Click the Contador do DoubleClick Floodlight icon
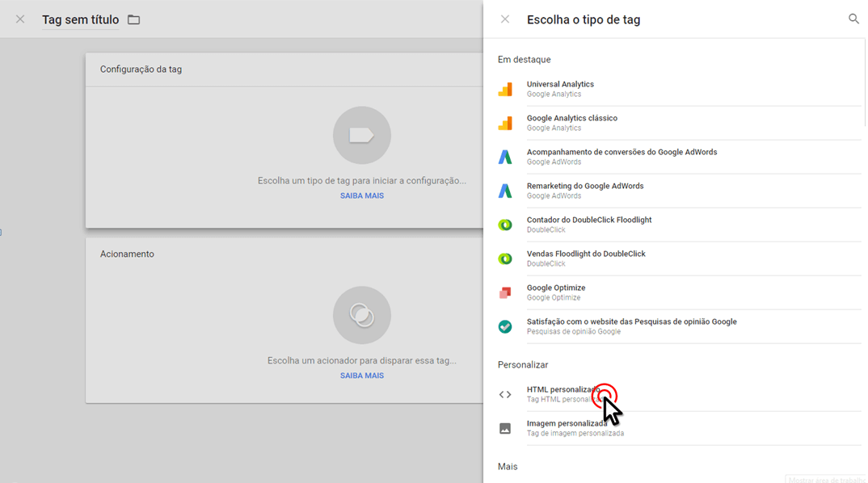This screenshot has width=868, height=483. click(x=505, y=225)
